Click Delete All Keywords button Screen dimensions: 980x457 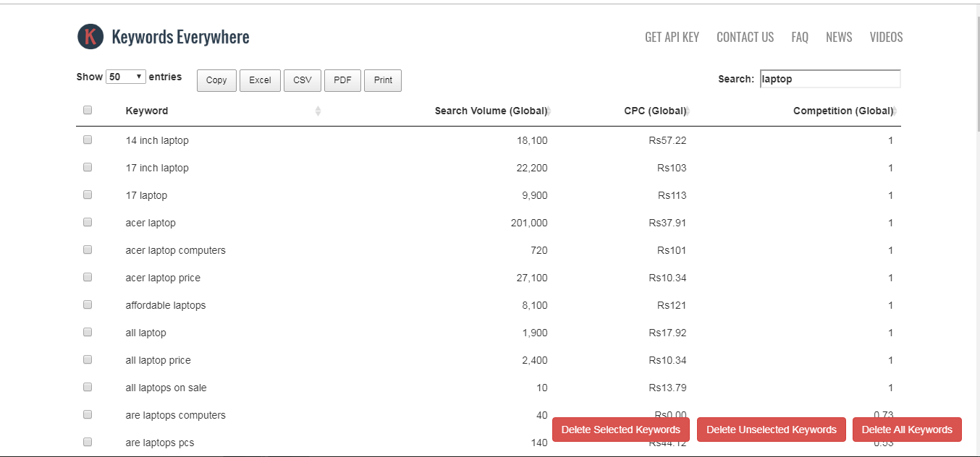pos(907,430)
